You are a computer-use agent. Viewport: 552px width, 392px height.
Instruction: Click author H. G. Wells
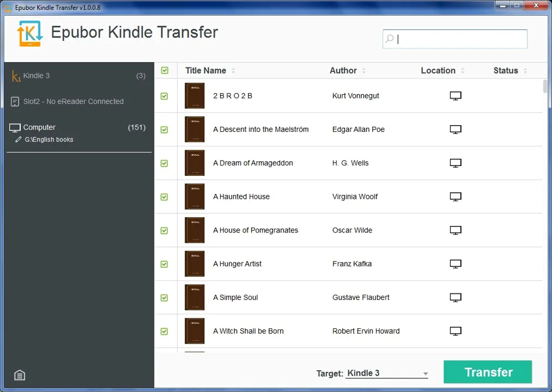(350, 163)
